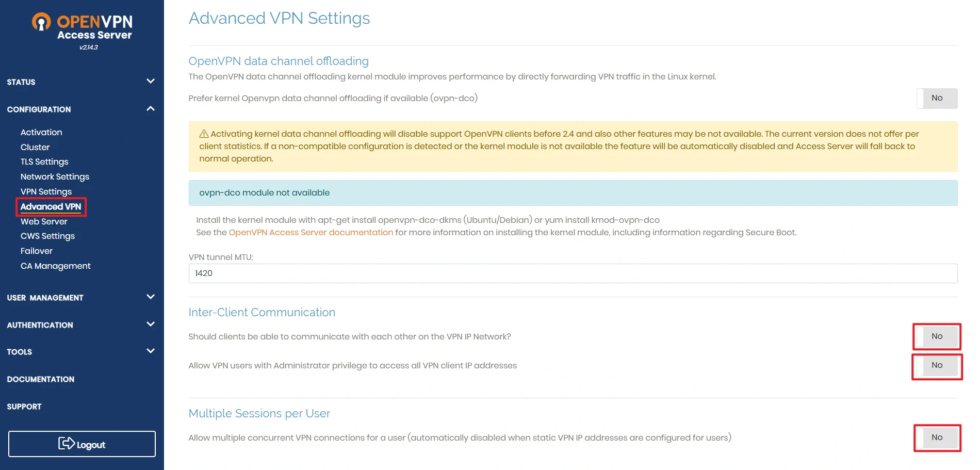This screenshot has width=980, height=470.
Task: Expand the Tools section chevron
Action: pyautogui.click(x=151, y=351)
